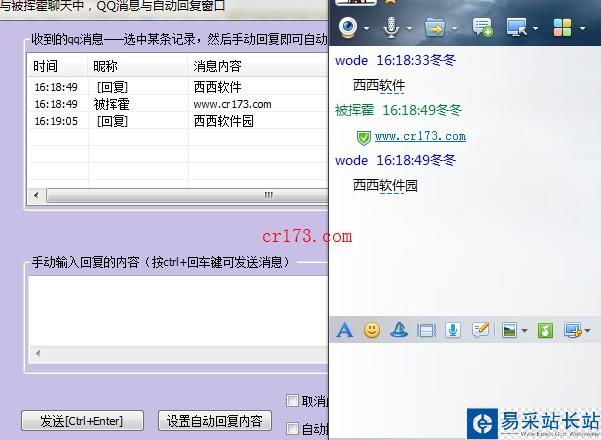Click Send [Ctrl+Enter] button
The height and width of the screenshot is (440, 601).
coord(82,421)
